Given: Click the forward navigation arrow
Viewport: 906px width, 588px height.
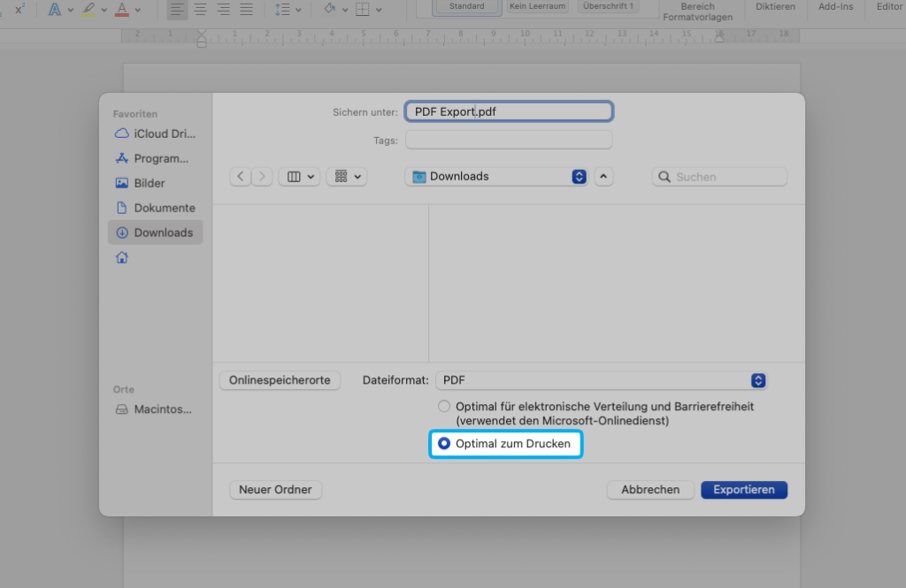Looking at the screenshot, I should coord(262,177).
